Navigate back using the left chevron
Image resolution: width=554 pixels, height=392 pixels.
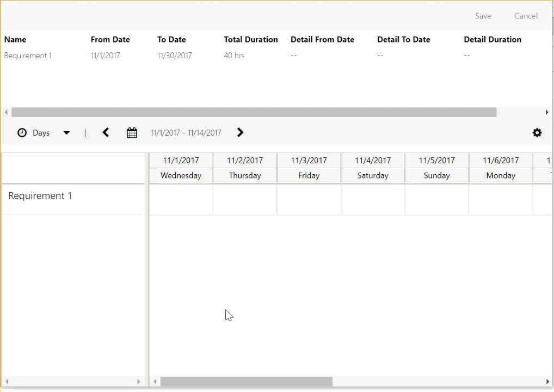tap(106, 132)
